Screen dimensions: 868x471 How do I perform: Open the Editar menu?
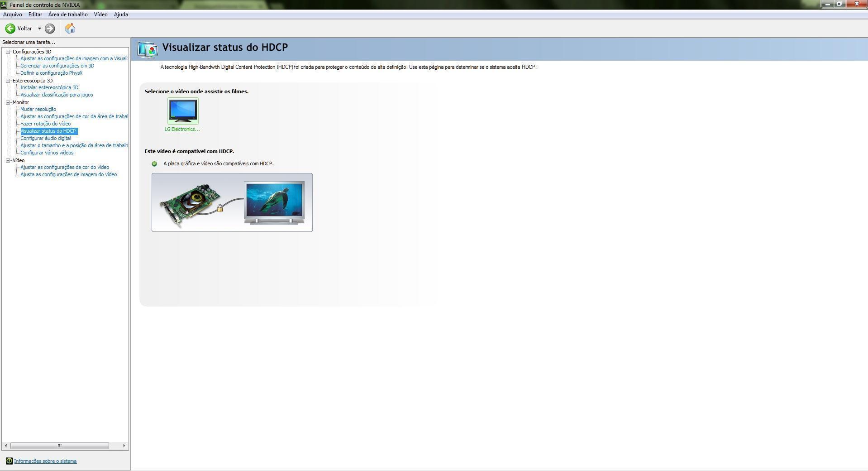point(35,14)
